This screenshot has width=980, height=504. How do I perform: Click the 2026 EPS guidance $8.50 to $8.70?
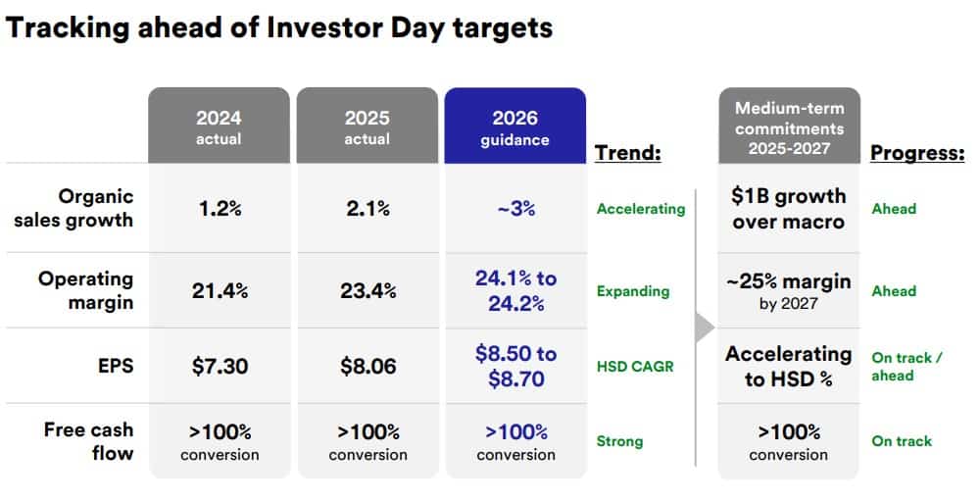pos(515,366)
